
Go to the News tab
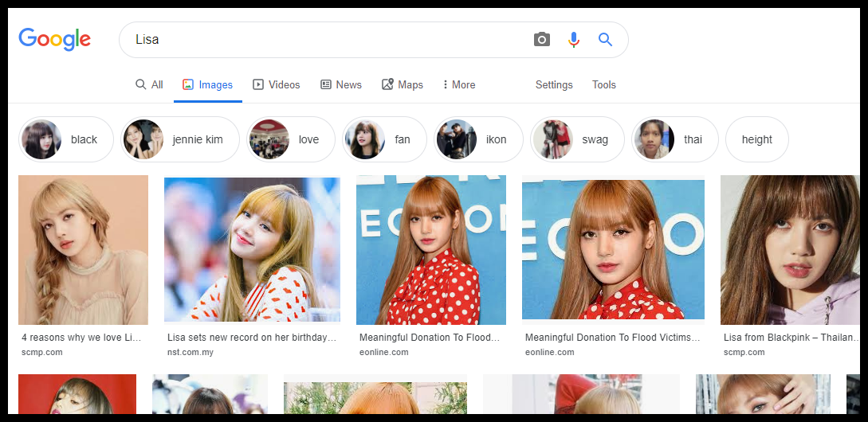pos(340,84)
